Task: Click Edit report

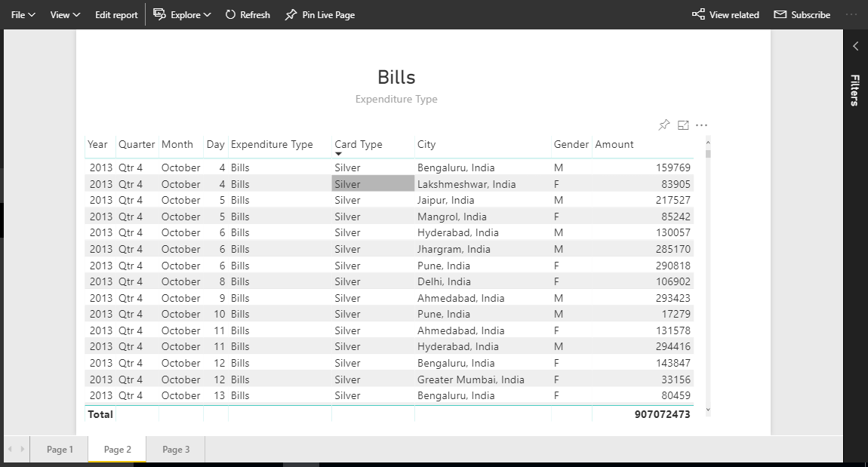Action: (116, 15)
